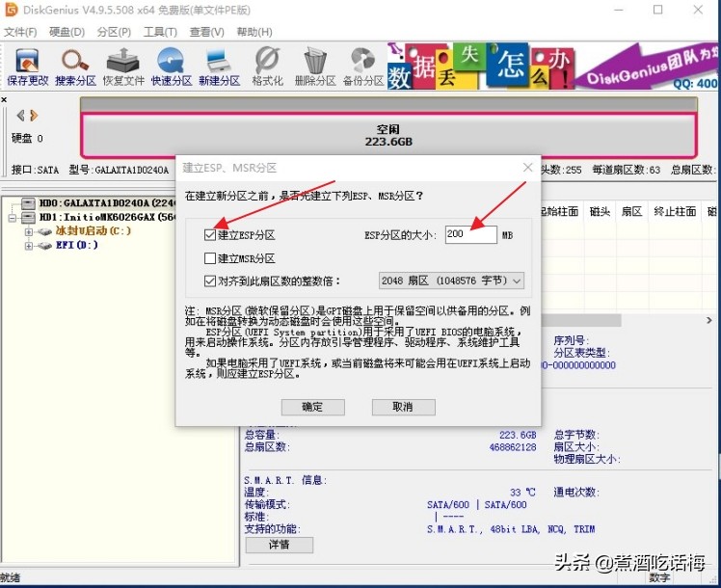Close the 建立ESP、MSR分区 dialog
This screenshot has height=588, width=721.
click(527, 168)
